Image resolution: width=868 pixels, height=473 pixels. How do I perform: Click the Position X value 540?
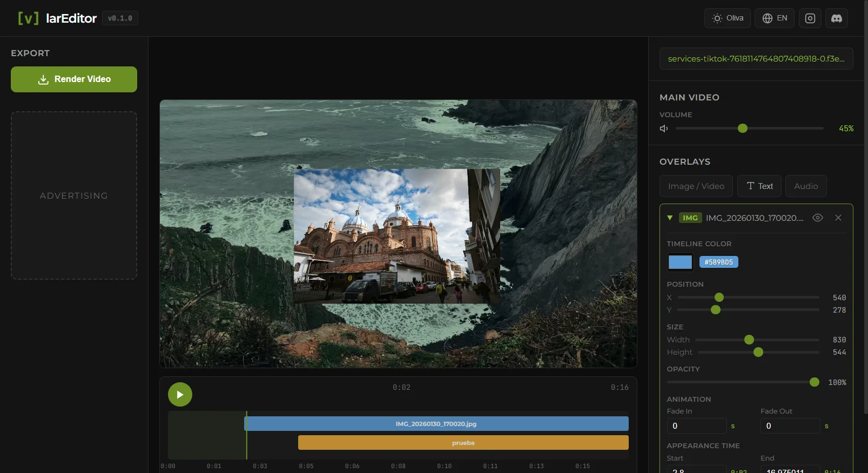[839, 298]
